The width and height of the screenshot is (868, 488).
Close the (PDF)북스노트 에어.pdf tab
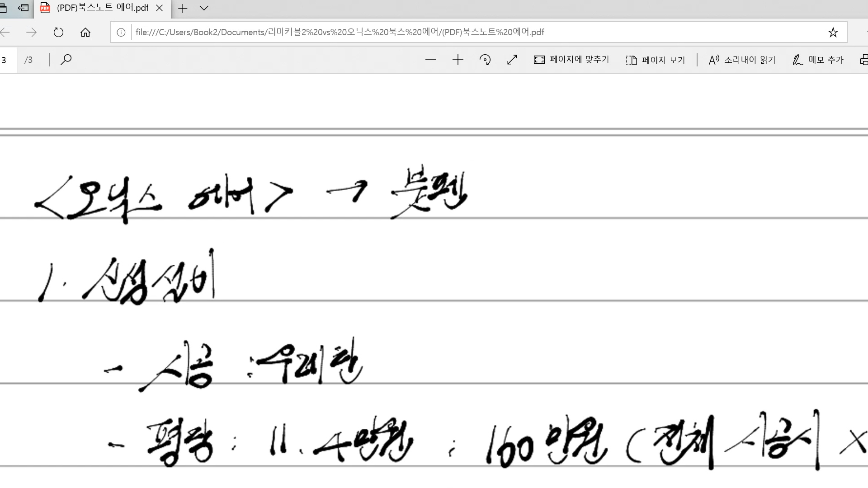point(159,8)
